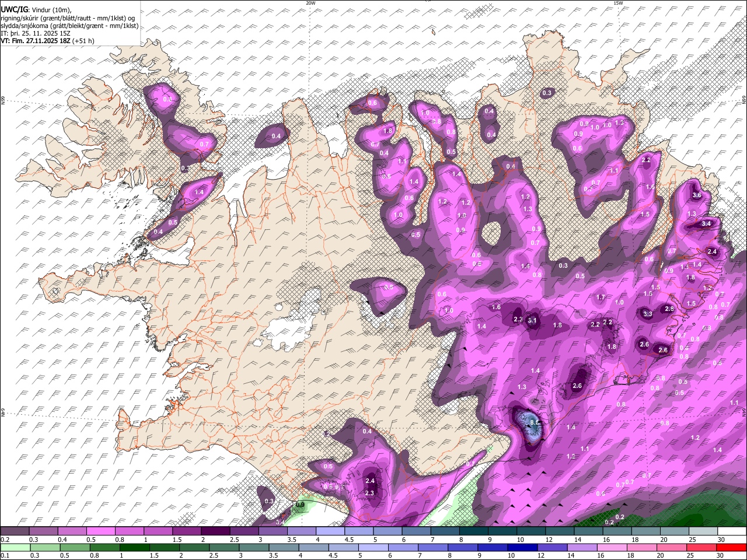Viewport: 747px width, 560px height.
Task: Click the '(+51 h)' forecast offset text
Action: 83,41
